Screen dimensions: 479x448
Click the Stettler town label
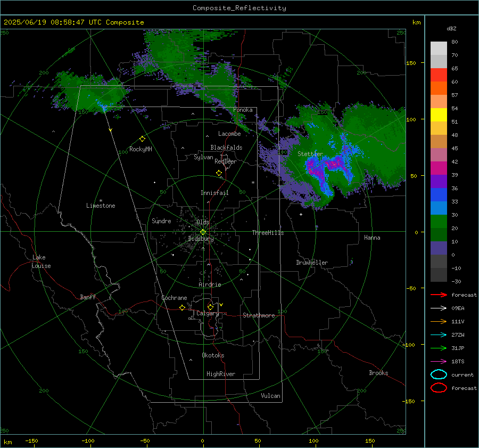coord(310,154)
